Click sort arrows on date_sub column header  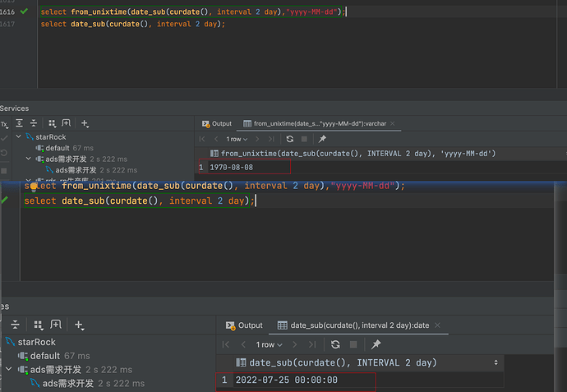[496, 362]
